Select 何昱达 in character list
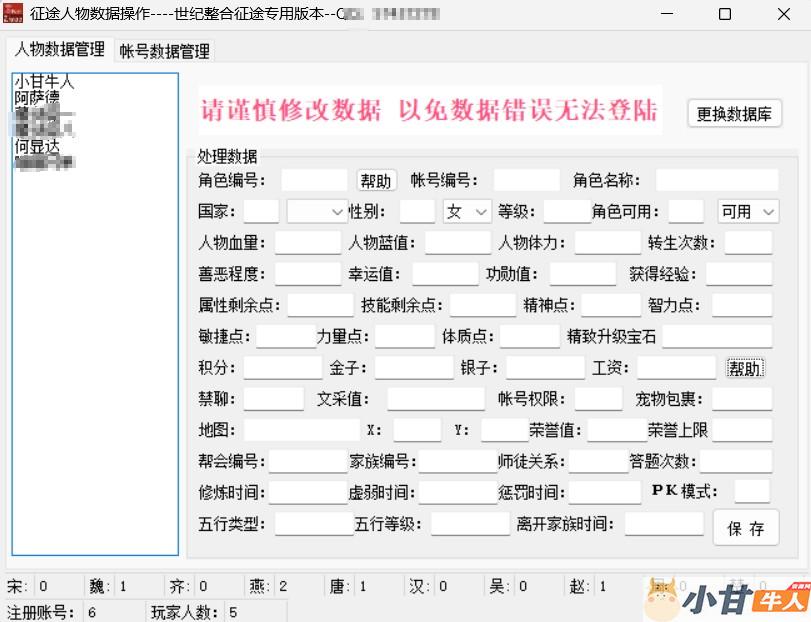 [37, 146]
